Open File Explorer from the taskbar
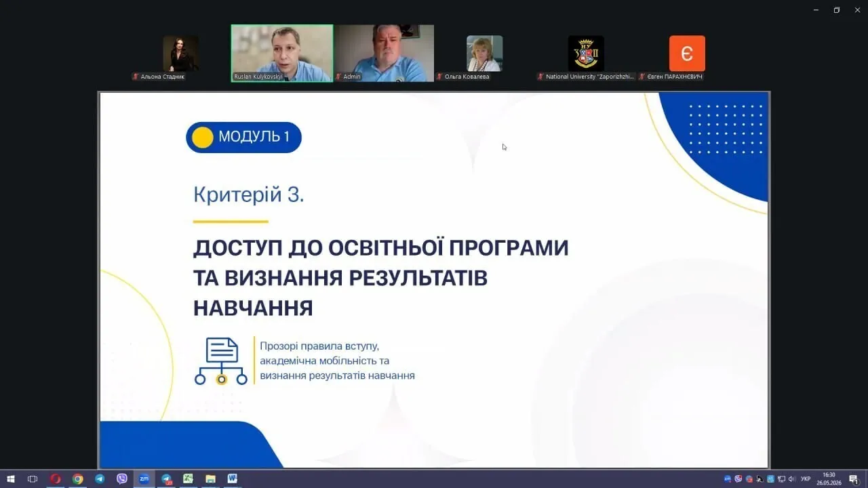868x488 pixels. pos(210,479)
